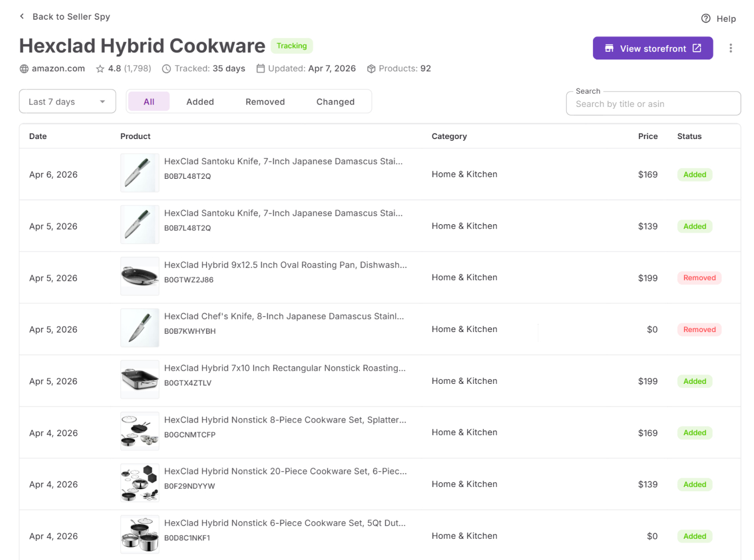754x560 pixels.
Task: Click the Back to Seller Spy link
Action: (71, 16)
